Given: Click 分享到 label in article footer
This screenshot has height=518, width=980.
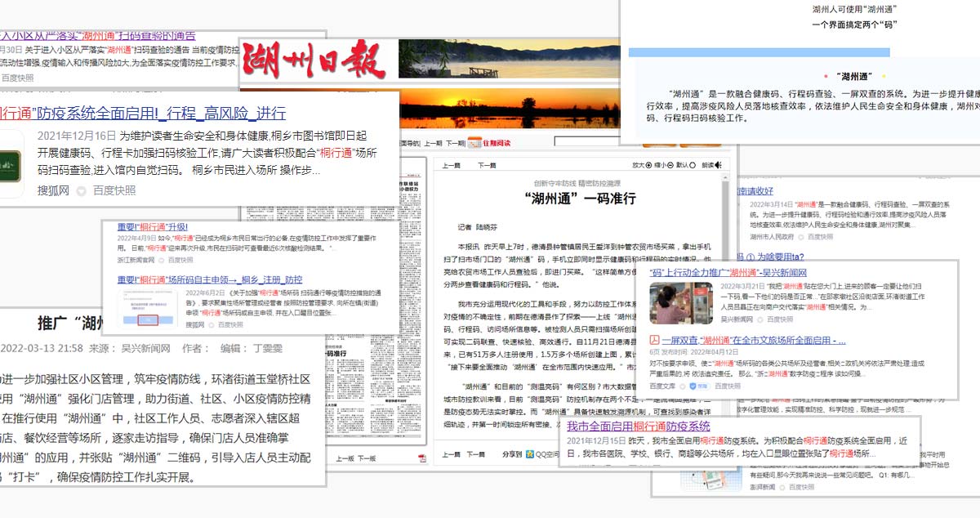Looking at the screenshot, I should click(x=512, y=454).
